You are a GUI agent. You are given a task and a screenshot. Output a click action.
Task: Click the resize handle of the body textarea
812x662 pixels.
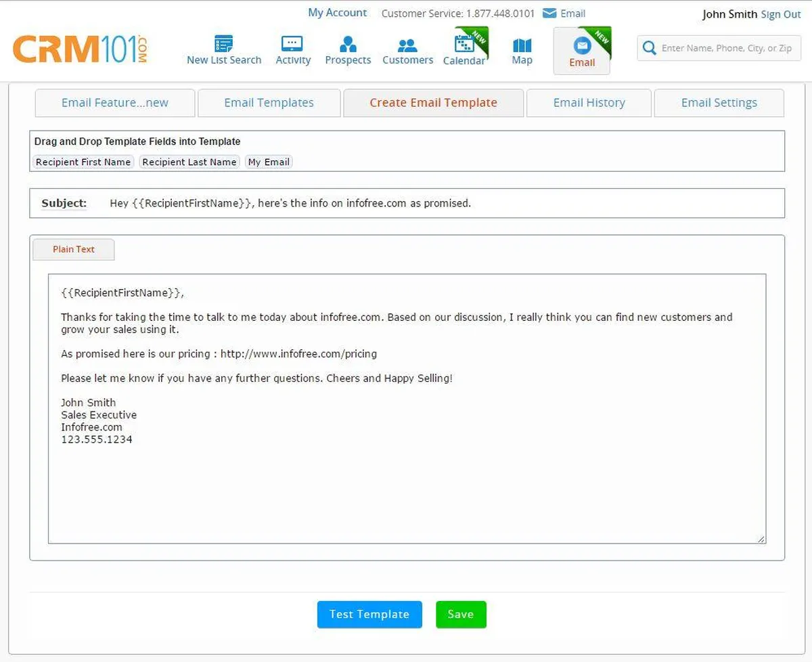tap(761, 539)
